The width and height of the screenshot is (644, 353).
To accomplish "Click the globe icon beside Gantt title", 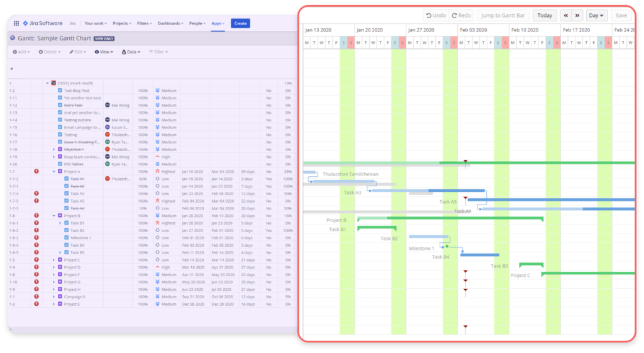I will pyautogui.click(x=13, y=38).
